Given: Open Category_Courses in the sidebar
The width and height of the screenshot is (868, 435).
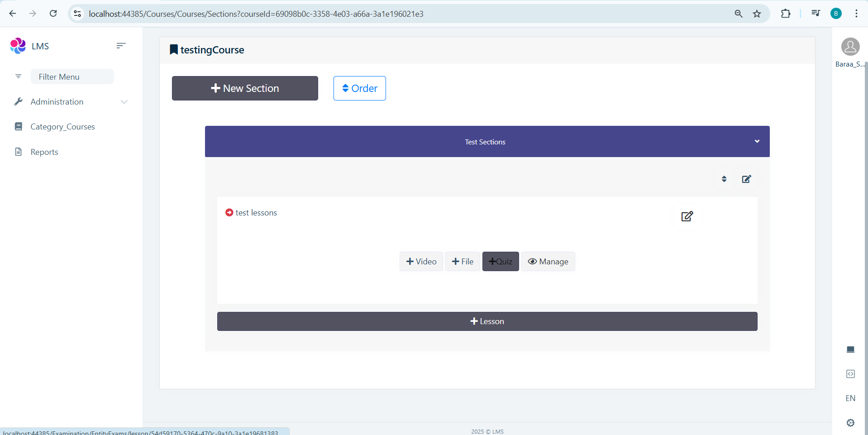Looking at the screenshot, I should click(63, 127).
